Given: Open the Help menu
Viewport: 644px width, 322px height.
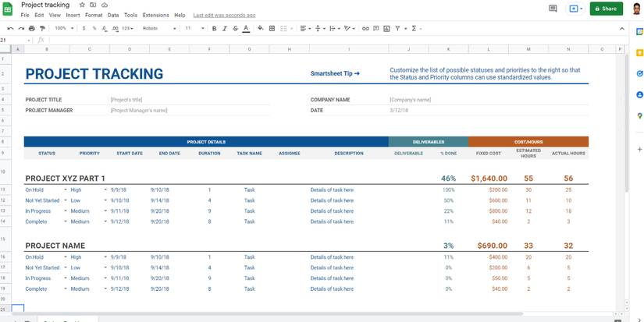Looking at the screenshot, I should tap(180, 15).
